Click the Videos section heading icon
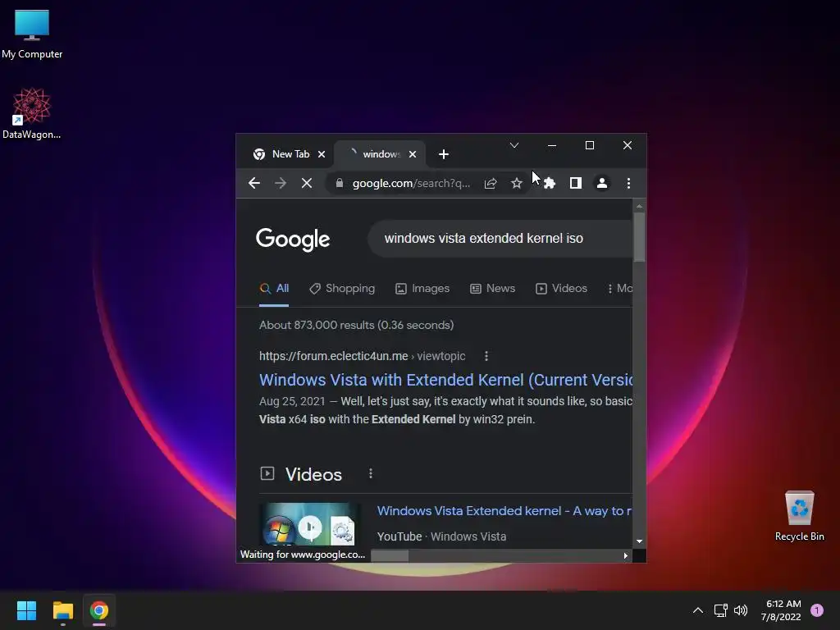This screenshot has height=630, width=840. click(267, 473)
